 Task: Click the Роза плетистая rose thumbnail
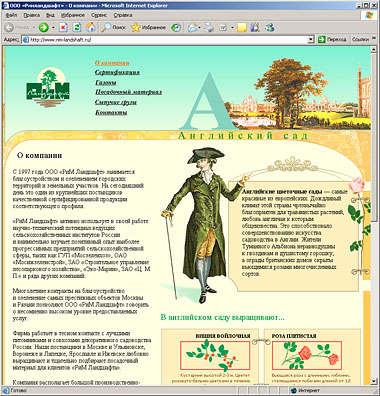tap(307, 355)
